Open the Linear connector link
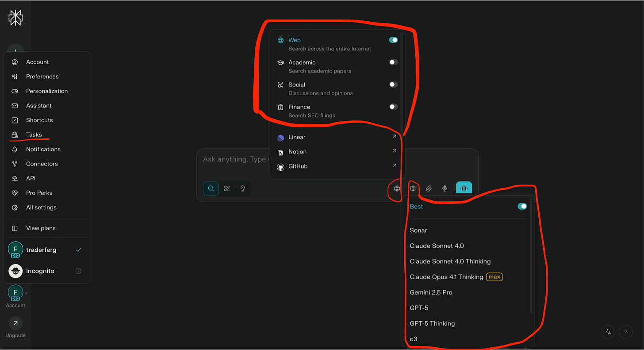This screenshot has width=644, height=350. pyautogui.click(x=337, y=137)
